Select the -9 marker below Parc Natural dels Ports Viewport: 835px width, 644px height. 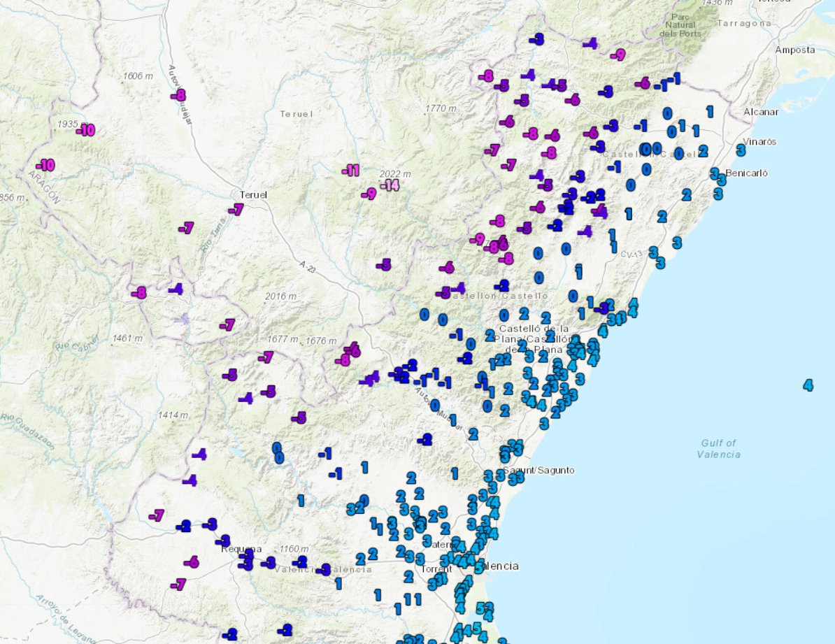tap(618, 55)
